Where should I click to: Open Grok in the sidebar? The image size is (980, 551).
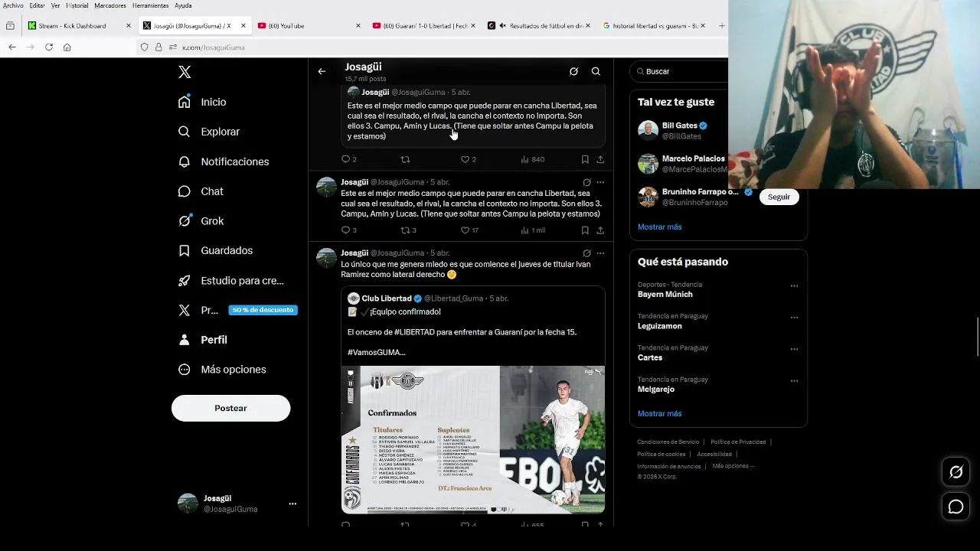(x=201, y=221)
